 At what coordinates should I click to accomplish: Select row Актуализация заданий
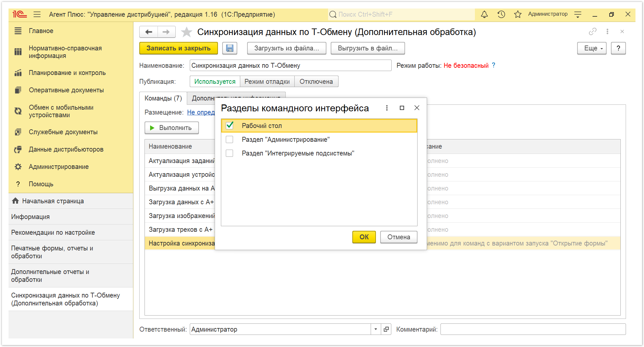pos(180,161)
